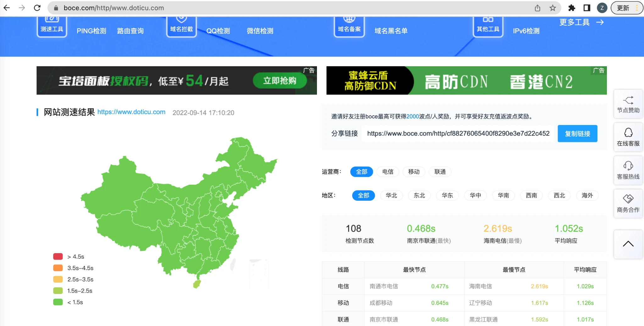Open 域名黑名单 menu item
The image size is (644, 326).
point(391,31)
